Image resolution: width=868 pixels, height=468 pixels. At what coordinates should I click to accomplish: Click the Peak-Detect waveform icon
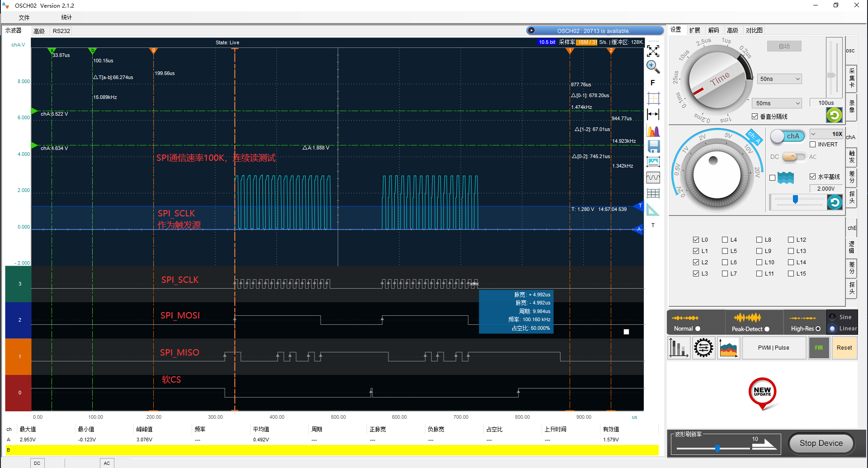[x=747, y=318]
